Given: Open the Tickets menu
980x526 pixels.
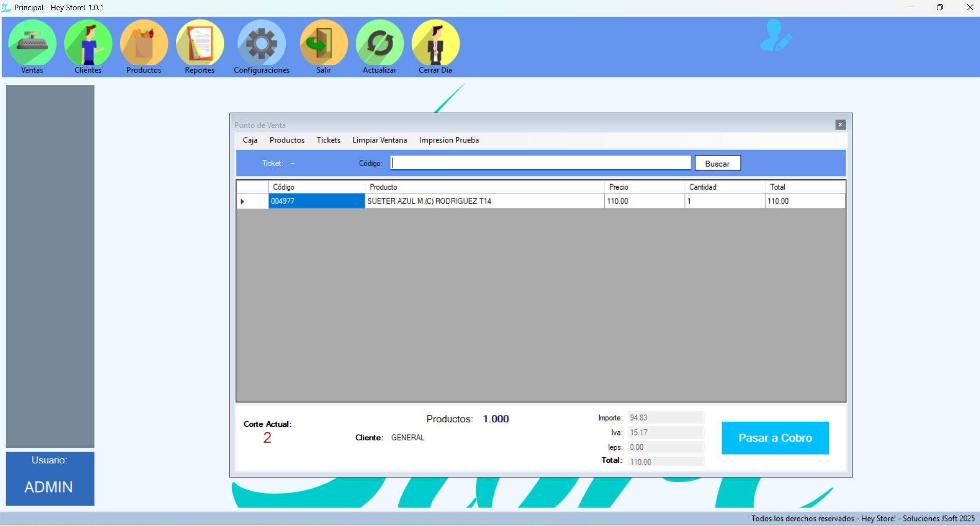Looking at the screenshot, I should point(328,140).
